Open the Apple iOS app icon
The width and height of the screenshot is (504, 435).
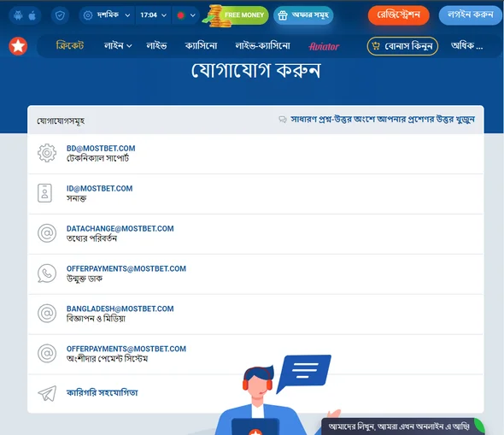[32, 15]
